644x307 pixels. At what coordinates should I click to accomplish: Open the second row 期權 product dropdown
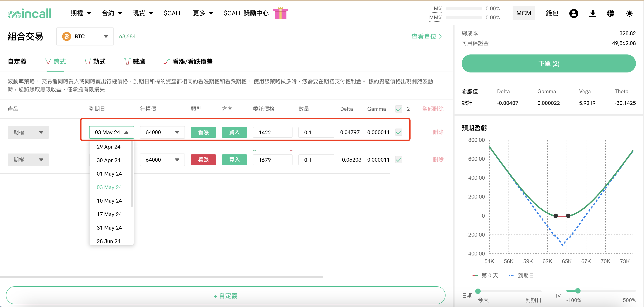[28, 160]
